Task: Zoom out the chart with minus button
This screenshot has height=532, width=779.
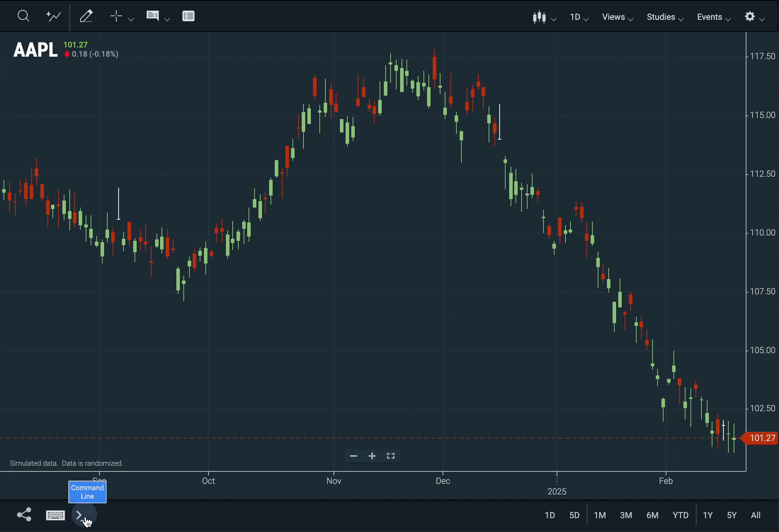Action: [354, 456]
